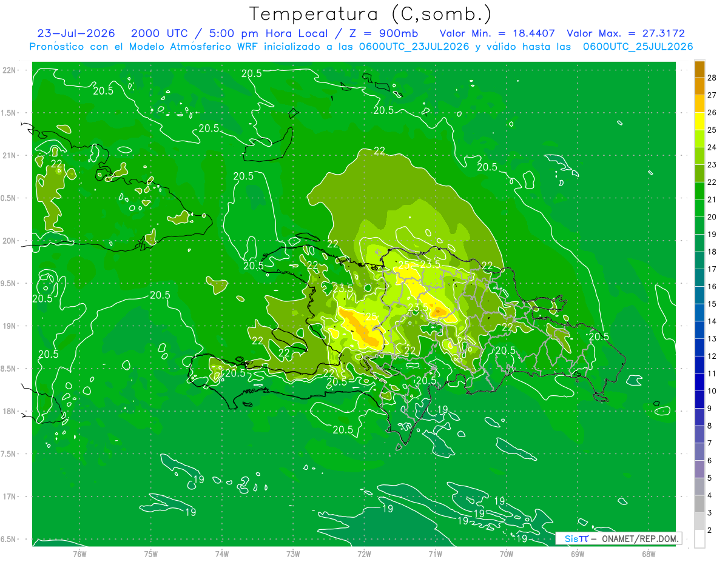728x562 pixels.
Task: Click 'Valor Min. = 18.4407' in the header
Action: pos(498,33)
